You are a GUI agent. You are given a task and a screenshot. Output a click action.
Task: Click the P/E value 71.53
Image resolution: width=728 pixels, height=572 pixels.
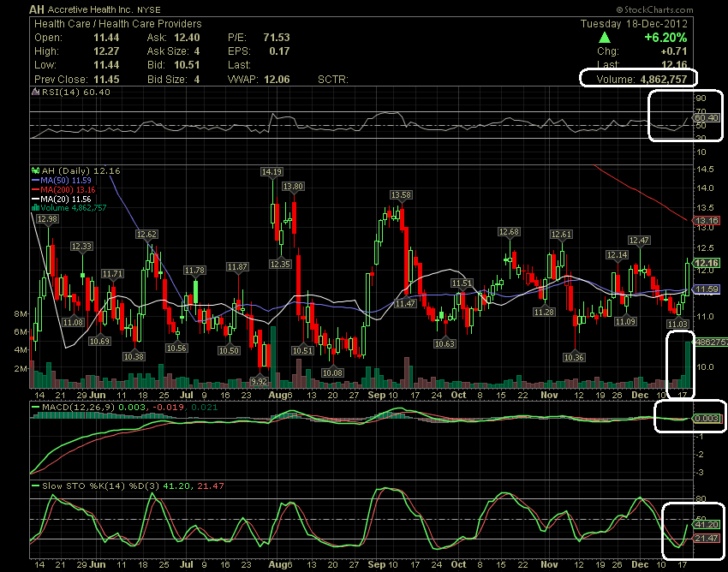(277, 38)
